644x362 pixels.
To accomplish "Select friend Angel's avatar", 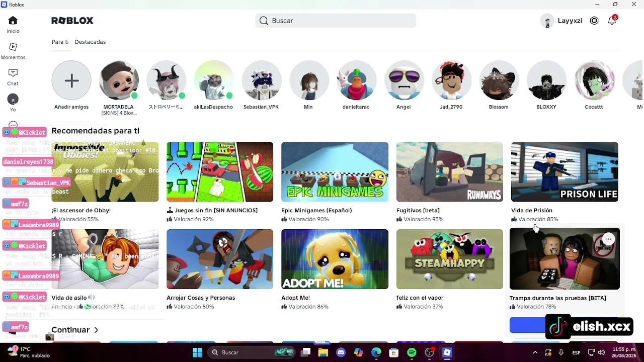I will click(x=404, y=80).
